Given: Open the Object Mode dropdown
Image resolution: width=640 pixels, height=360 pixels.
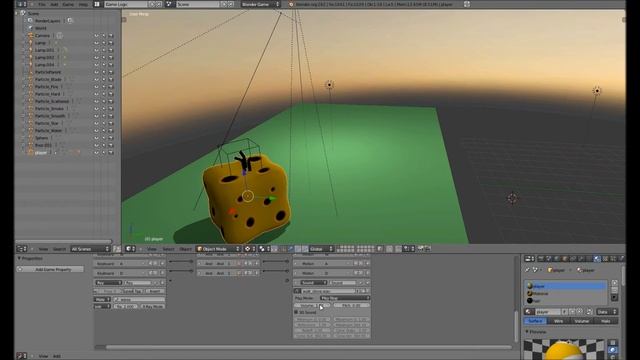Looking at the screenshot, I should point(218,249).
